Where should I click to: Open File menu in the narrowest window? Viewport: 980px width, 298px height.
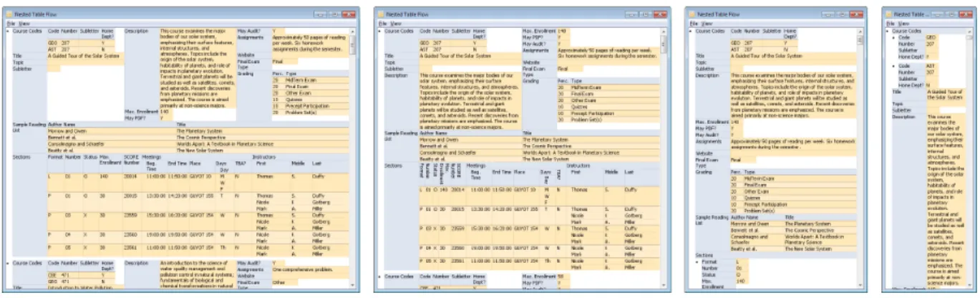[890, 24]
